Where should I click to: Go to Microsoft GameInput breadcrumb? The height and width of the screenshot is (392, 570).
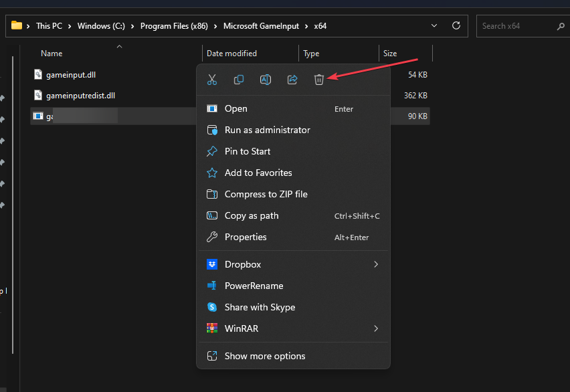click(261, 26)
